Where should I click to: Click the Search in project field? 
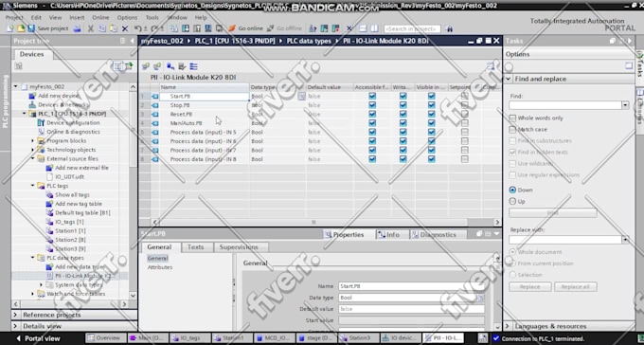[412, 28]
